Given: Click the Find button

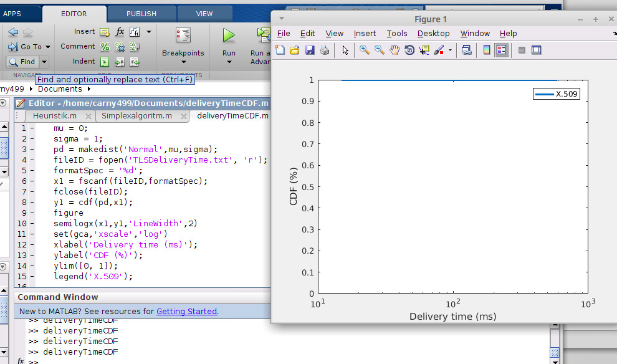Looking at the screenshot, I should tap(22, 62).
